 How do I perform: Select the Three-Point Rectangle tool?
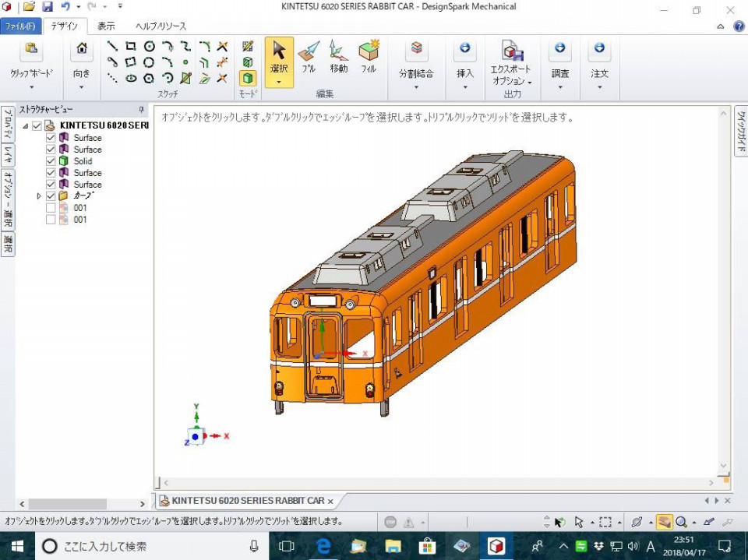coord(130,62)
